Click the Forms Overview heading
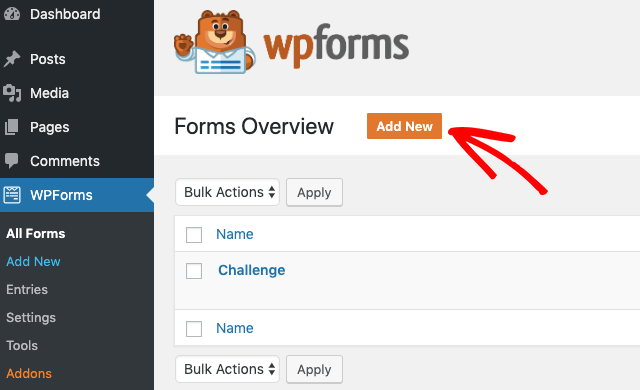This screenshot has width=640, height=390. 254,126
